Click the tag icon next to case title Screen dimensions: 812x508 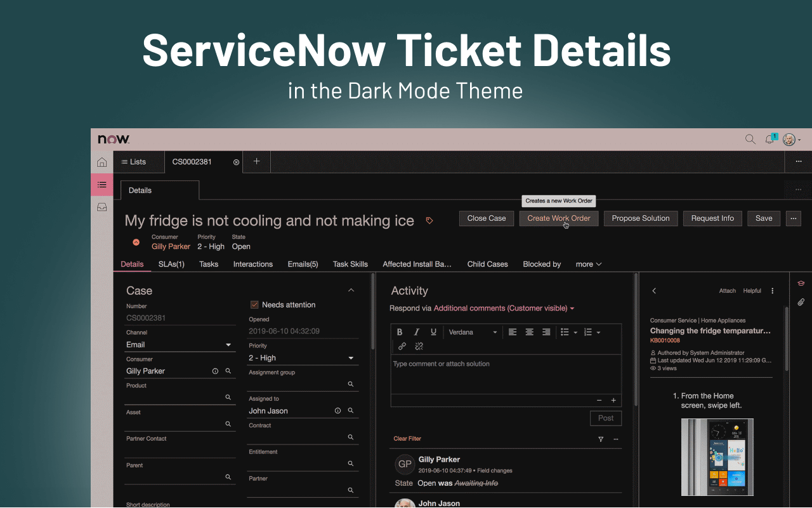pyautogui.click(x=429, y=220)
